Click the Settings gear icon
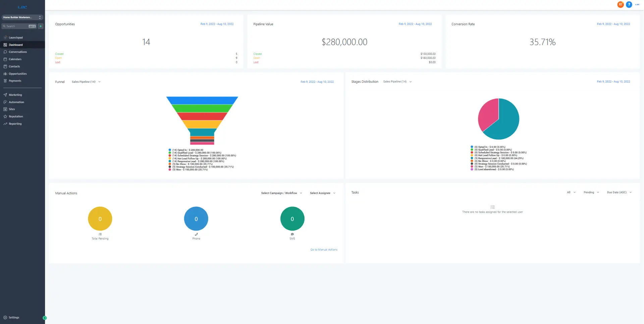 coord(5,317)
